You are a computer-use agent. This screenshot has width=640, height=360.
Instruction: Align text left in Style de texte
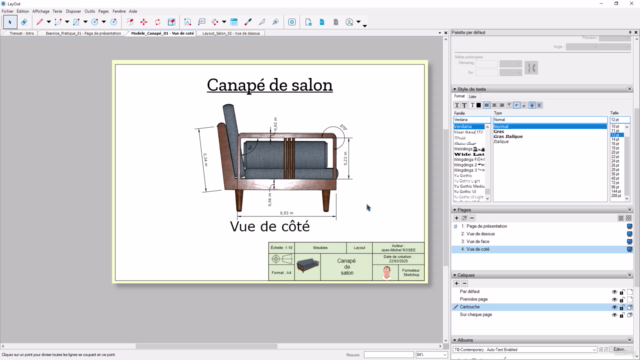[x=487, y=105]
